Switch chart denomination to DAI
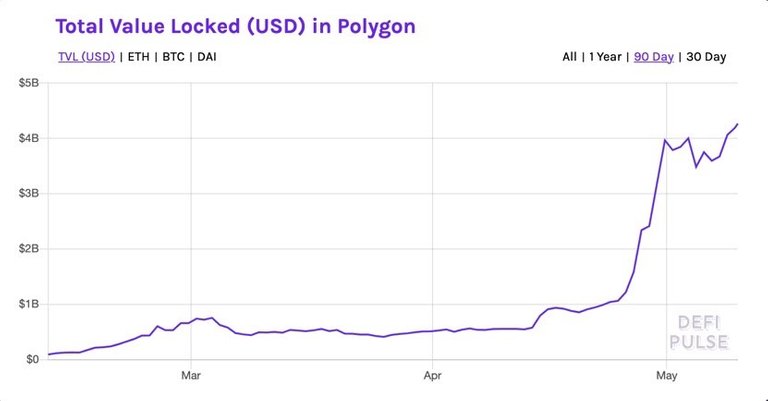 [x=207, y=57]
